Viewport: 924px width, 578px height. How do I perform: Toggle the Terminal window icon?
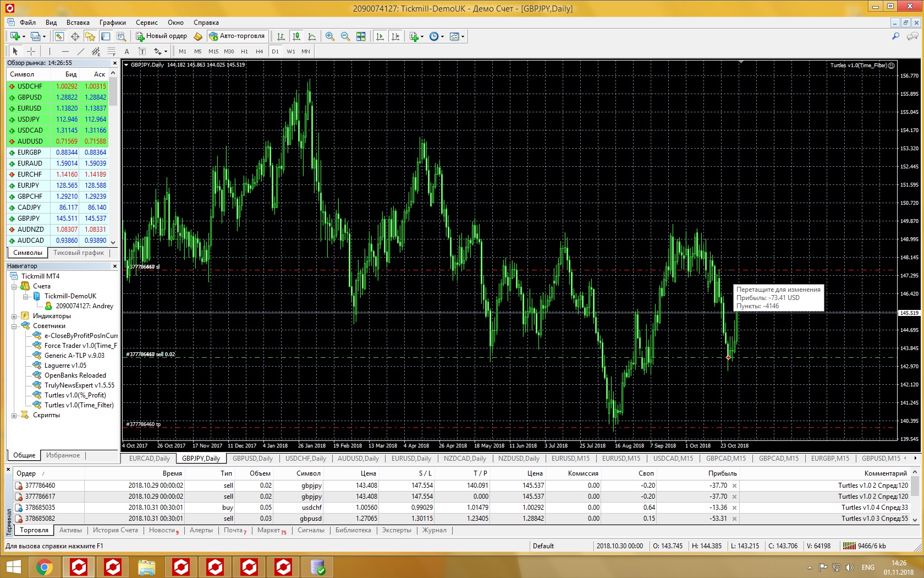pos(106,36)
